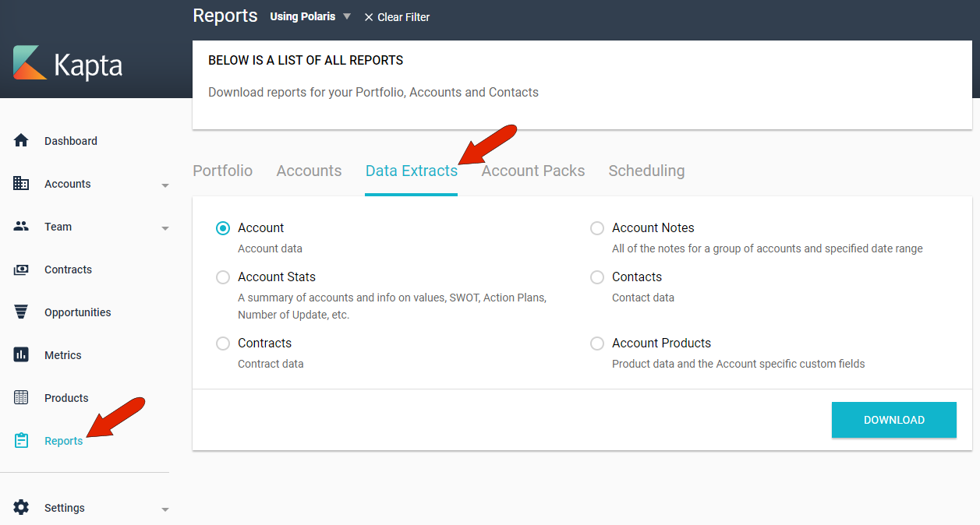Click the Kapta logo
The height and width of the screenshot is (525, 980).
point(67,64)
